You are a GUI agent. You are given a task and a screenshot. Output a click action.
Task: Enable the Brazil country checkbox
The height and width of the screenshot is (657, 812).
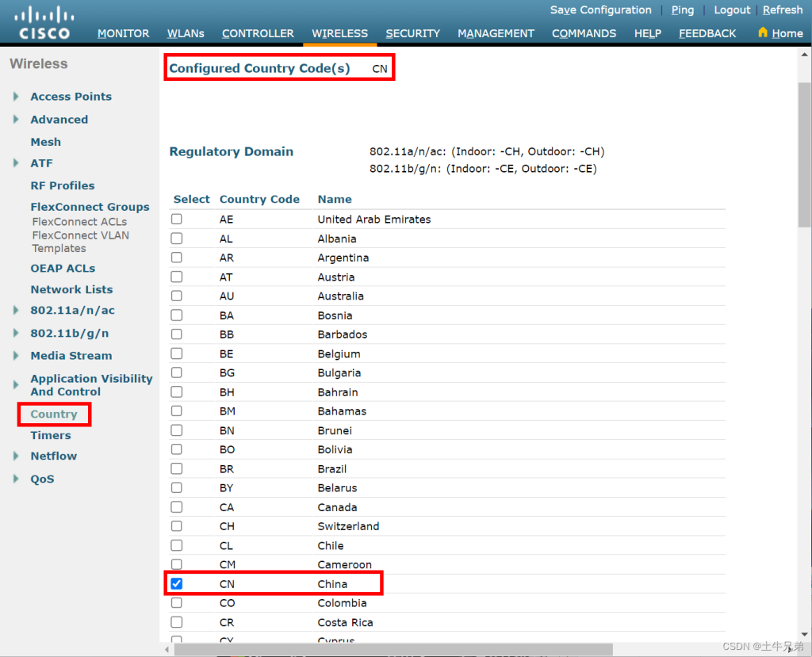[x=177, y=469]
